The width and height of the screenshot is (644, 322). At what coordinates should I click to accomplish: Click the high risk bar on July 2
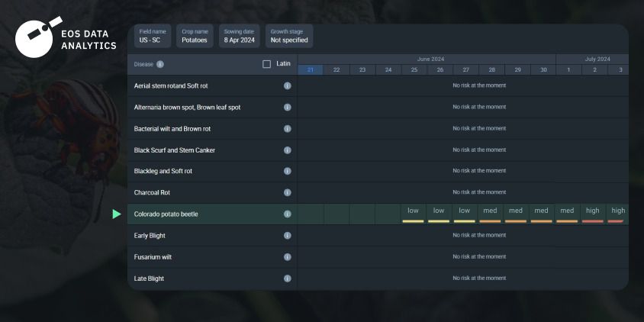[593, 221]
